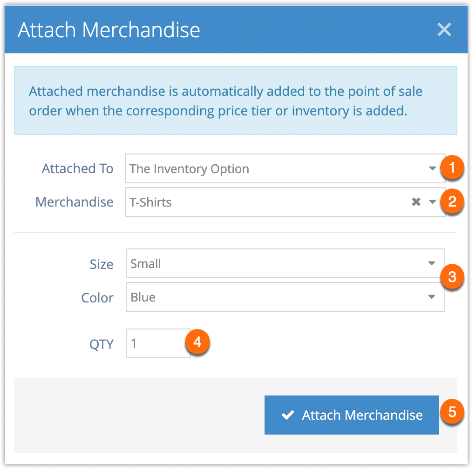Clear the T-Shirts merchandise selection

416,201
